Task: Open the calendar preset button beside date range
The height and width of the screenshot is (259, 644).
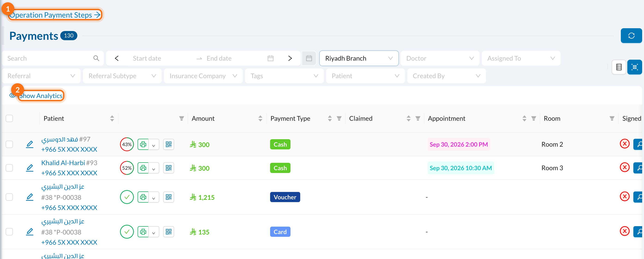Action: [x=309, y=58]
